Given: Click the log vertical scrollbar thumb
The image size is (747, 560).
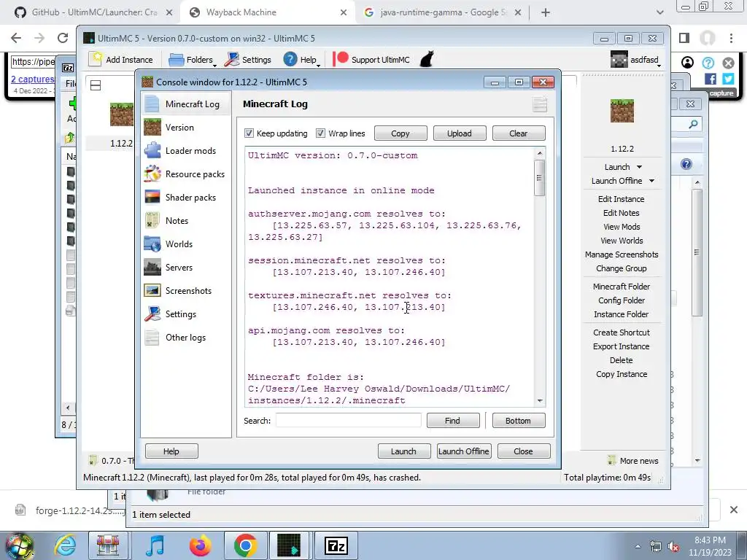Looking at the screenshot, I should (539, 178).
